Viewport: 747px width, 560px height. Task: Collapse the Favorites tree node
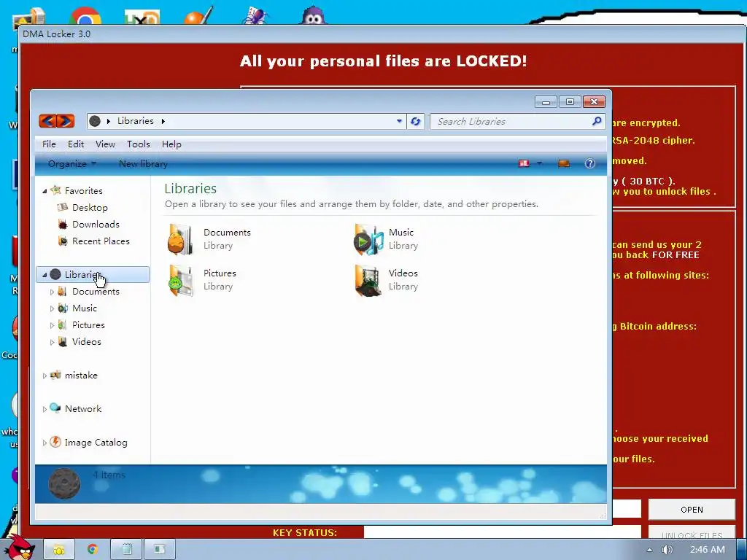[44, 191]
